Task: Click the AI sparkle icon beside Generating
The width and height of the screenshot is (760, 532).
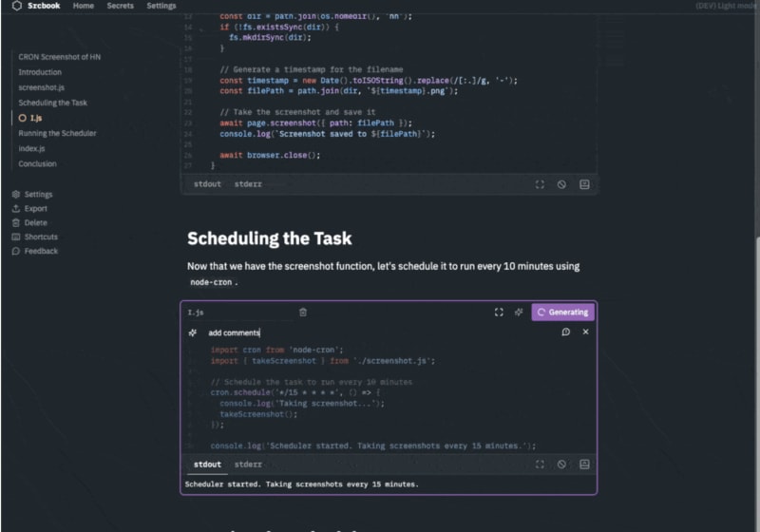Action: pos(519,312)
